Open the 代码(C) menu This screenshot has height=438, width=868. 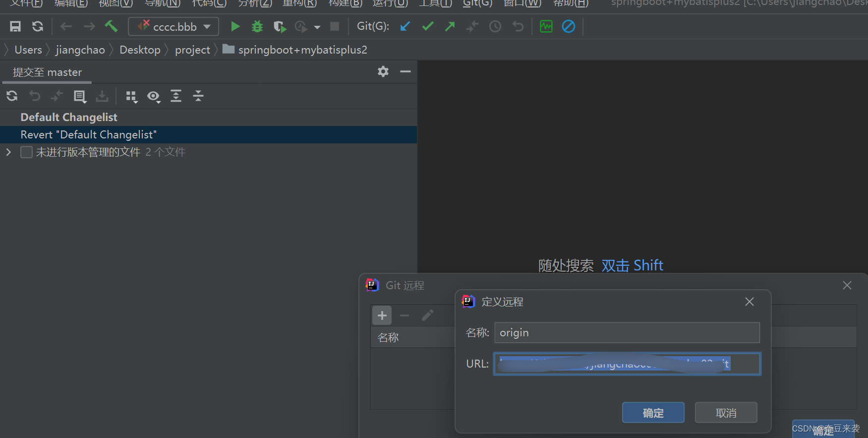click(209, 3)
